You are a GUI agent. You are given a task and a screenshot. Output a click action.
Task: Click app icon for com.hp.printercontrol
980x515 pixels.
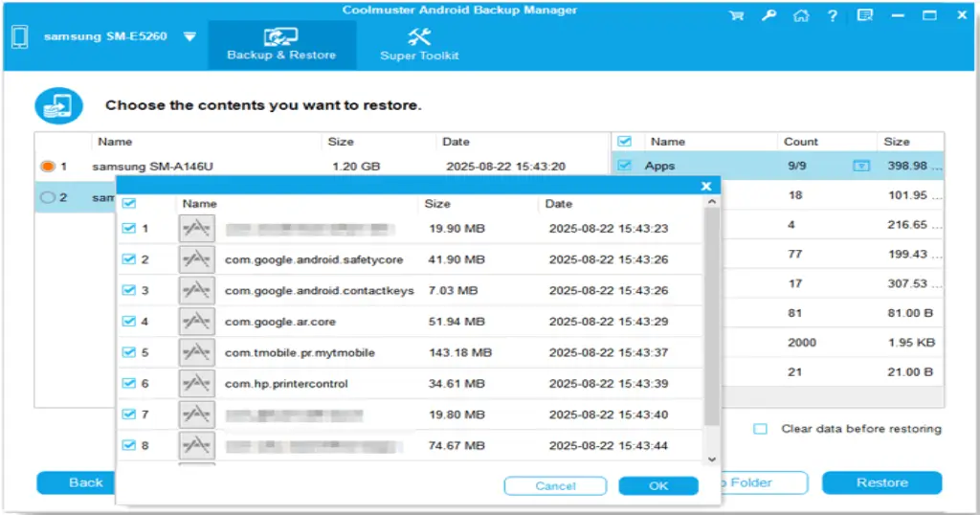click(x=197, y=383)
